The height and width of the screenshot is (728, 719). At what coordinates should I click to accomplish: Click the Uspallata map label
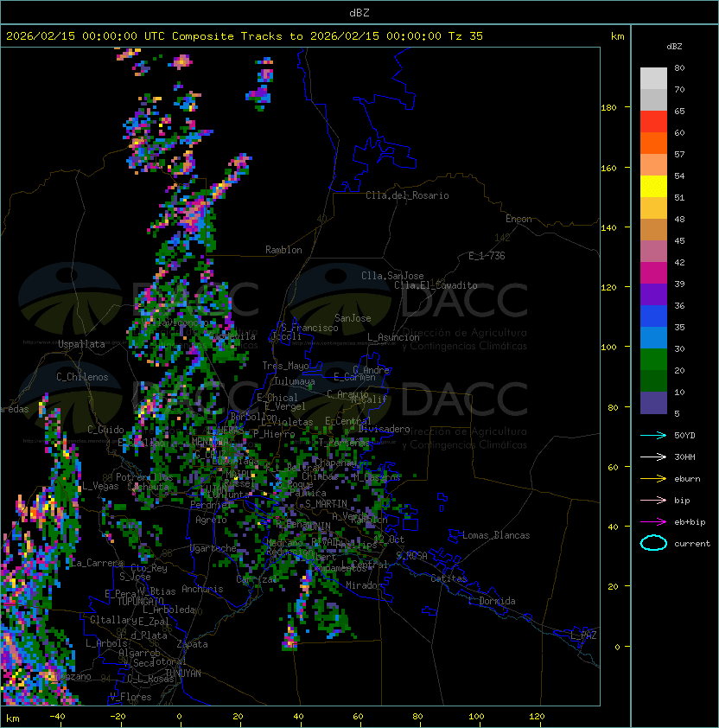tap(81, 344)
